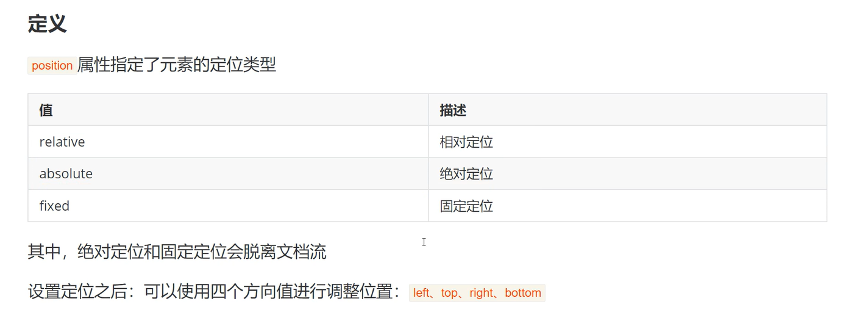868x326 pixels.
Task: Click the text 属性指定了元素的定位类型
Action: pyautogui.click(x=176, y=65)
